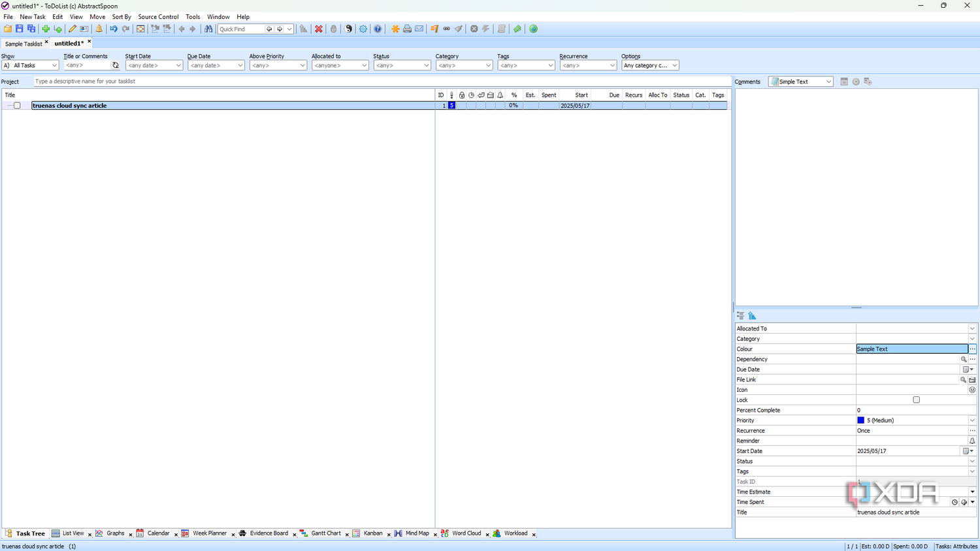
Task: Close the Word Cloud view tab
Action: [487, 535]
